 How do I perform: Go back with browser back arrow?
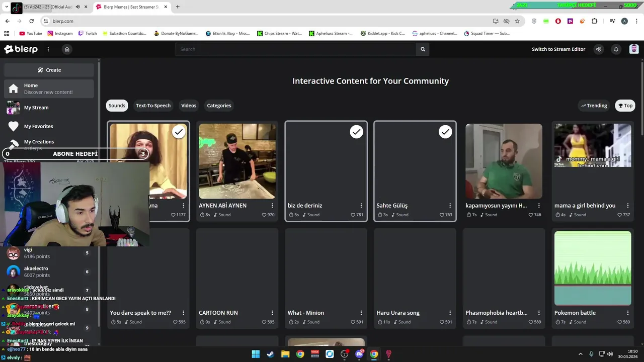coord(7,21)
